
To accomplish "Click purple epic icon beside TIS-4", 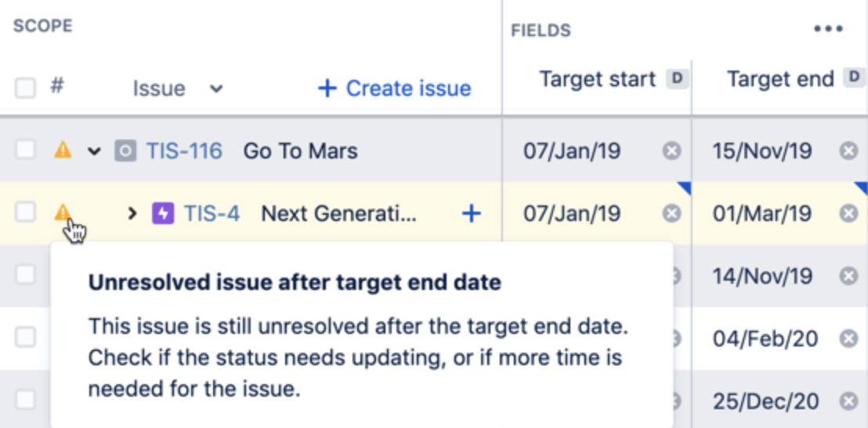I will click(163, 213).
